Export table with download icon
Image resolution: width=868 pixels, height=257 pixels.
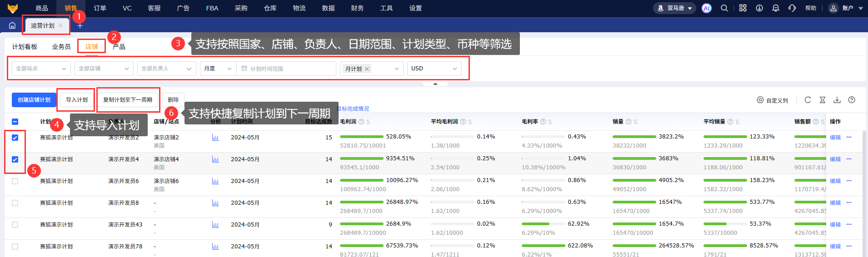tap(837, 100)
